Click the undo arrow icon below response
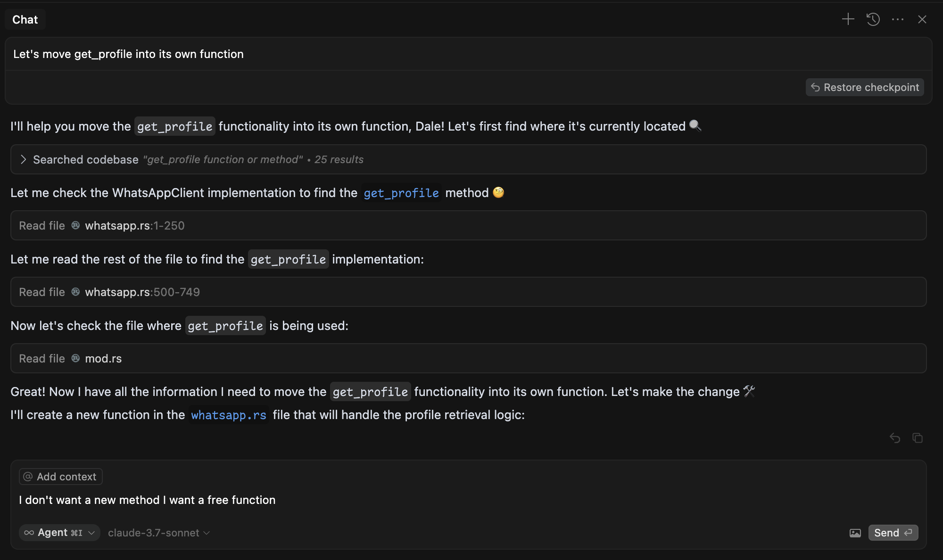 pyautogui.click(x=895, y=438)
